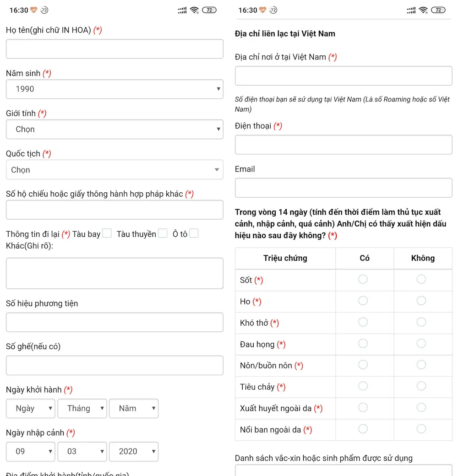Focus the Họ tên input field
The image size is (458, 476).
coord(114,49)
